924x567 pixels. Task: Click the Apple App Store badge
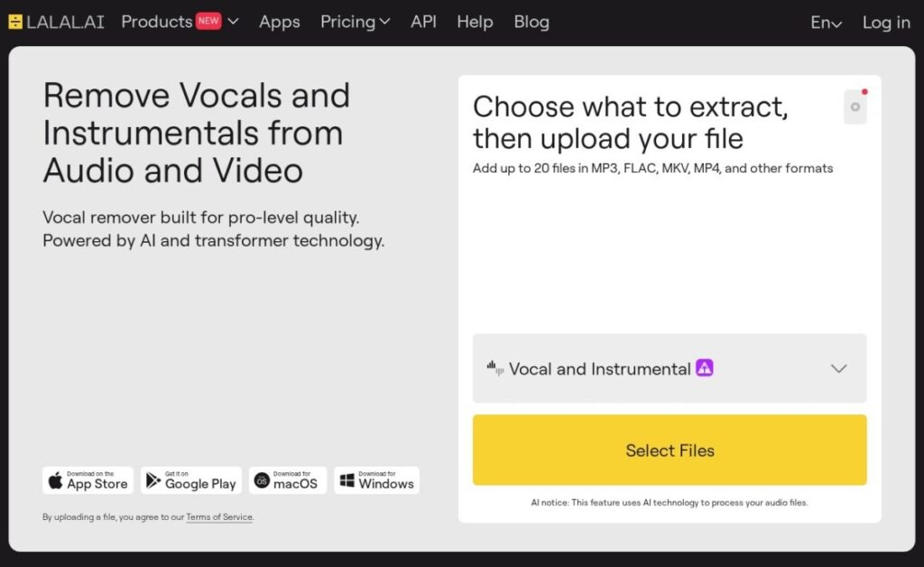[88, 480]
